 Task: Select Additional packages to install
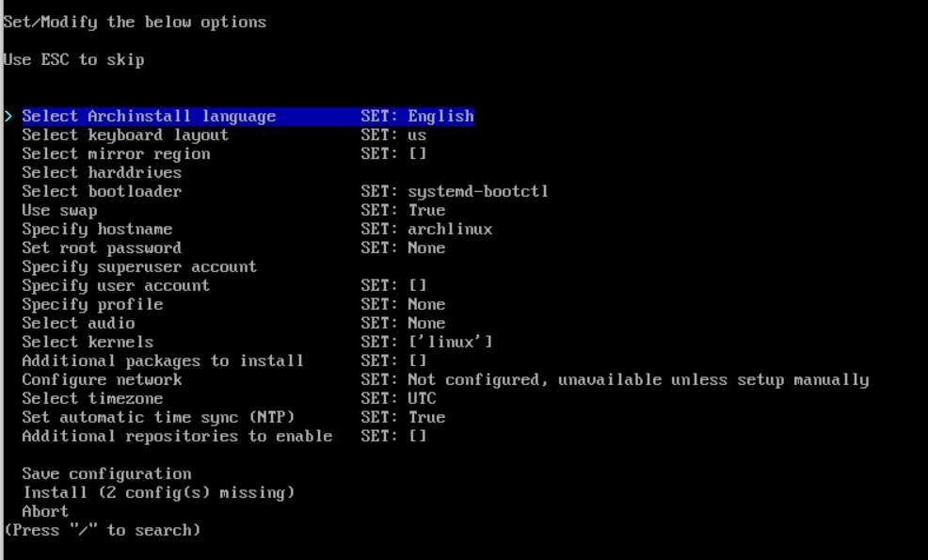[x=163, y=361]
